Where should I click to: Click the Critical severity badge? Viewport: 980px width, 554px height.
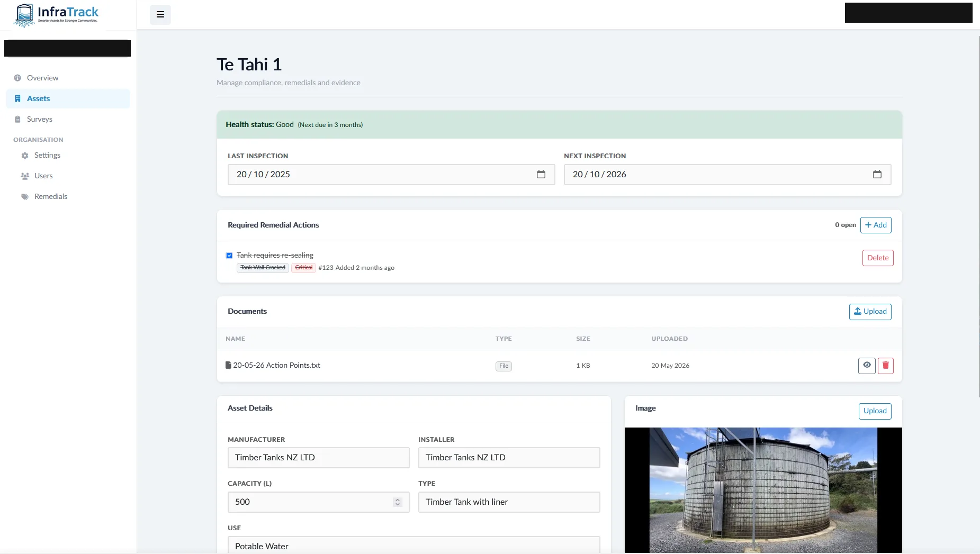(x=304, y=268)
